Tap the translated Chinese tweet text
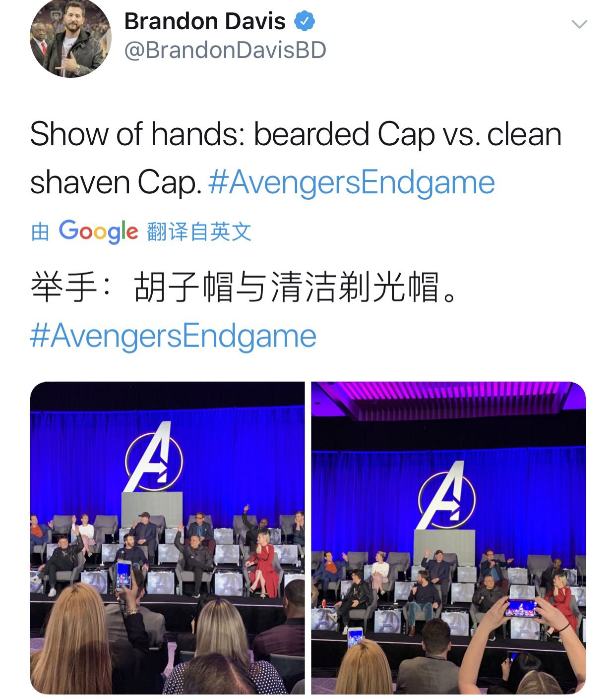 [x=243, y=287]
